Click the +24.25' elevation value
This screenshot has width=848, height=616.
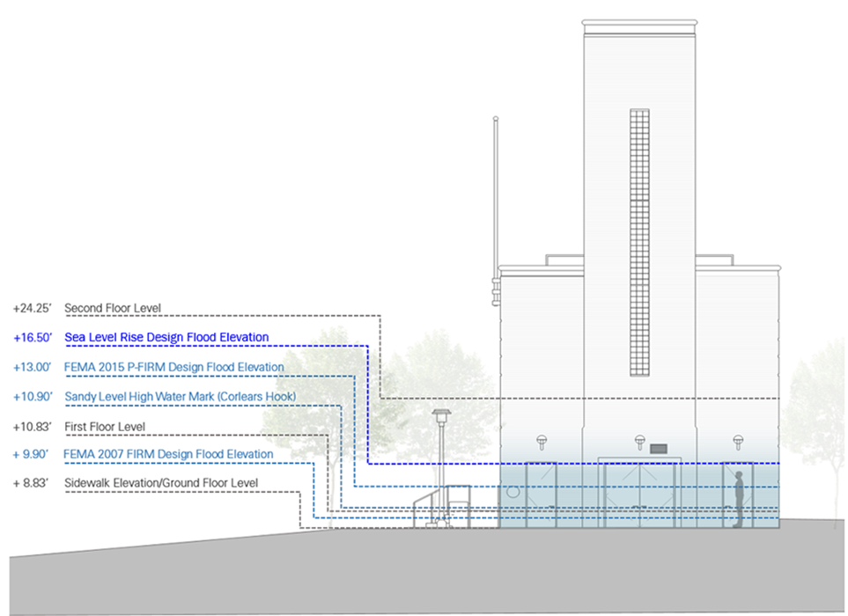[33, 309]
